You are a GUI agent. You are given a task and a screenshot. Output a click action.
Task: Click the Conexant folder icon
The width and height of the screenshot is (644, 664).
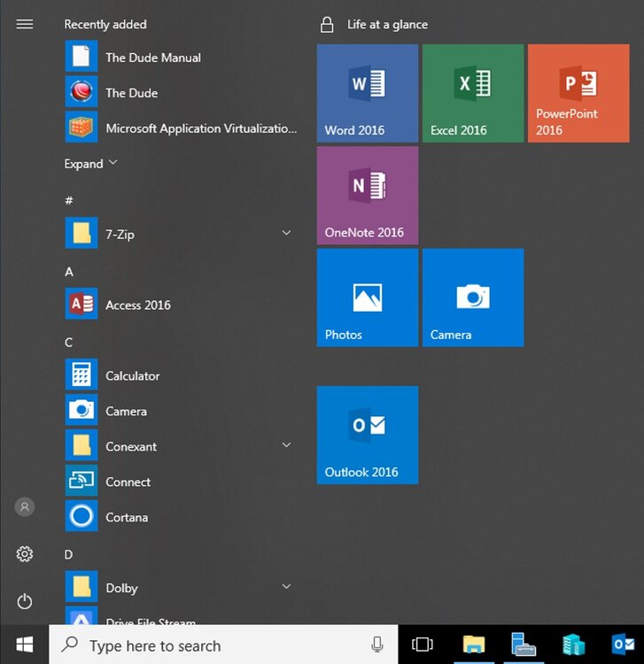[x=81, y=445]
